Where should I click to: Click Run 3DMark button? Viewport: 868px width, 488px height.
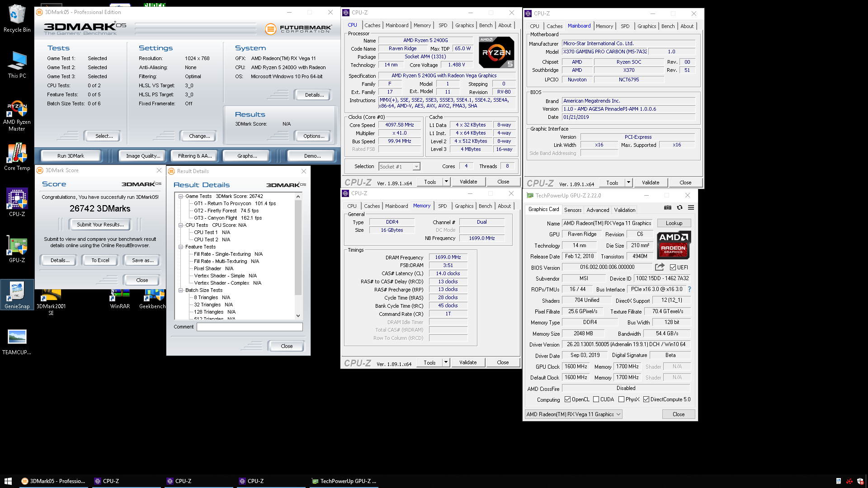point(71,156)
